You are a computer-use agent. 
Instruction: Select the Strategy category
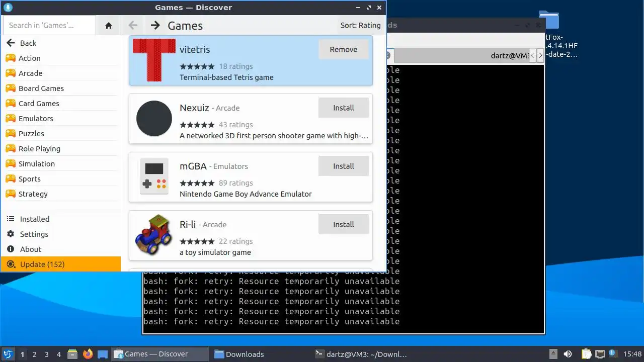click(61, 194)
